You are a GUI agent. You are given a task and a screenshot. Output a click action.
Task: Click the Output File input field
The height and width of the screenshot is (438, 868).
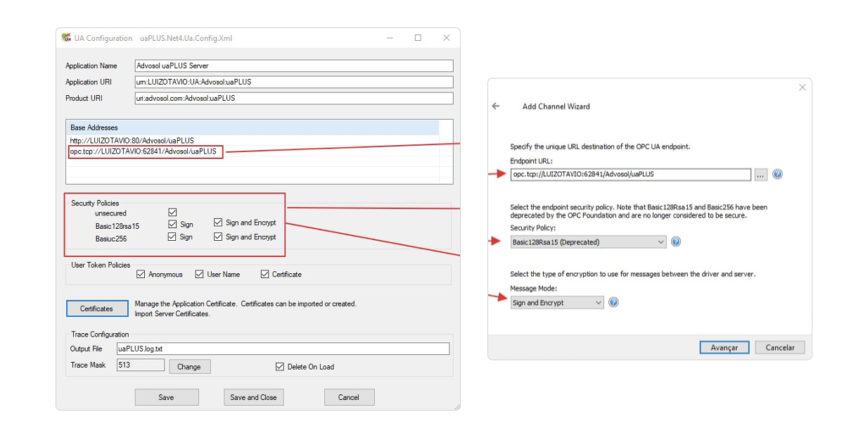click(x=282, y=349)
